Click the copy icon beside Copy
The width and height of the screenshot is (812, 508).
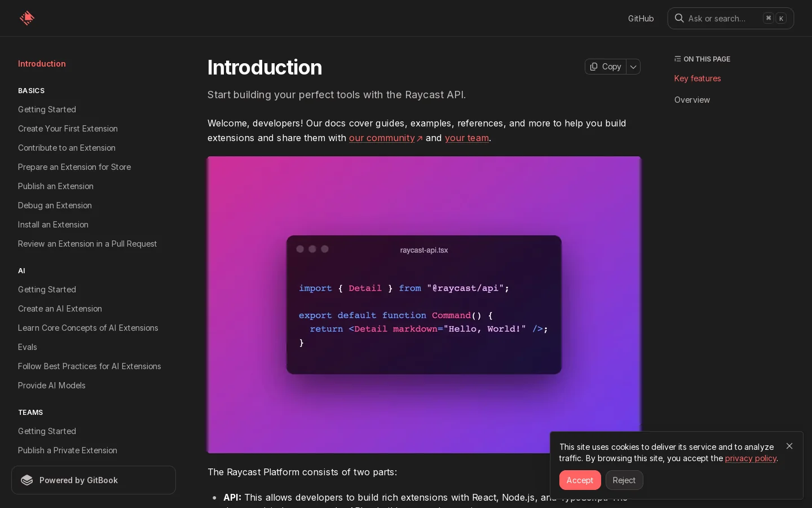594,67
